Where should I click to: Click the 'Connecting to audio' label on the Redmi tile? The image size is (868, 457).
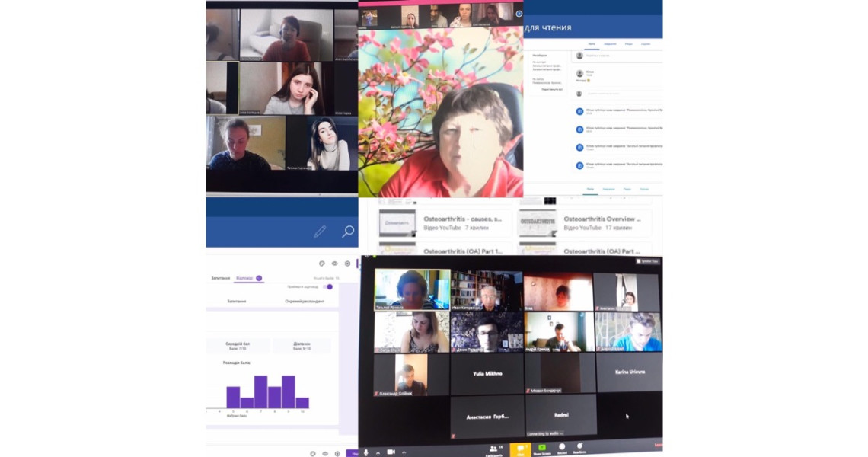[544, 433]
